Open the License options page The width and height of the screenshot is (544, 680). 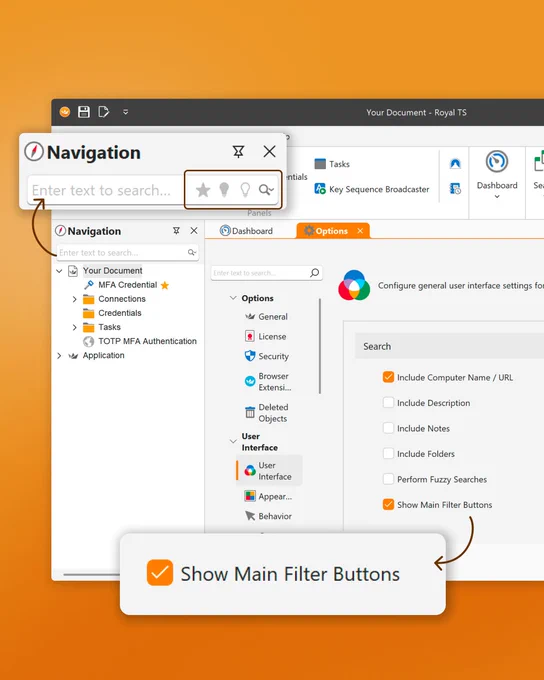272,337
